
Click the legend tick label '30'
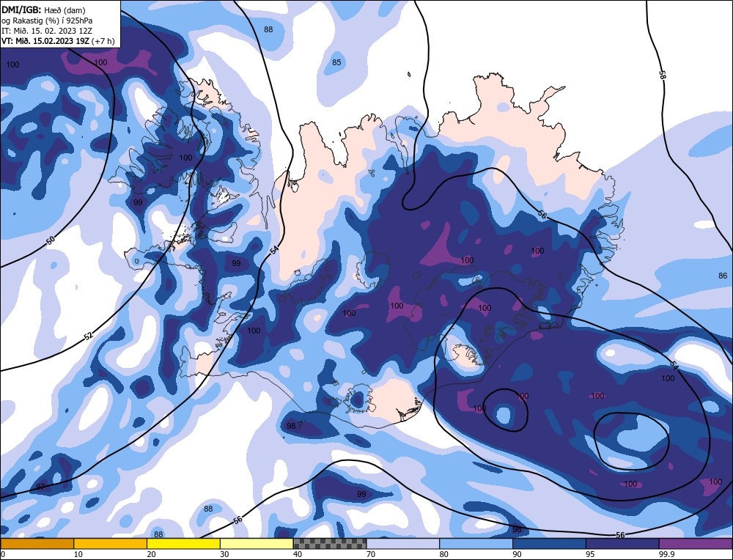click(224, 554)
